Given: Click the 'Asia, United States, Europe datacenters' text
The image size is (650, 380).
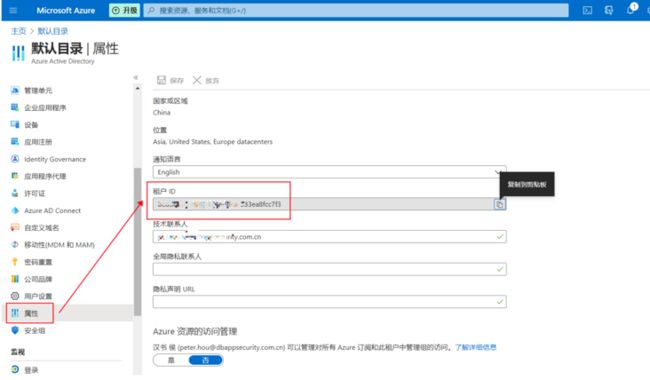Looking at the screenshot, I should point(213,142).
